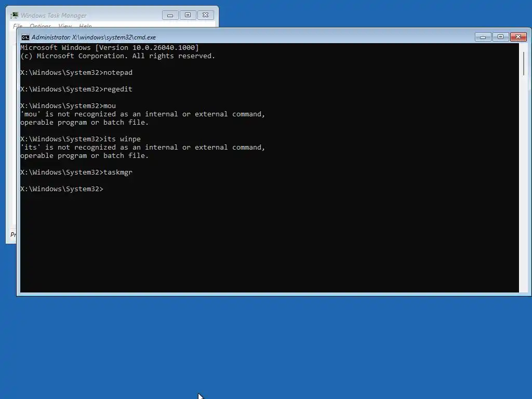This screenshot has width=532, height=399.
Task: Click the cmd.exe icon in the title bar
Action: [x=25, y=37]
